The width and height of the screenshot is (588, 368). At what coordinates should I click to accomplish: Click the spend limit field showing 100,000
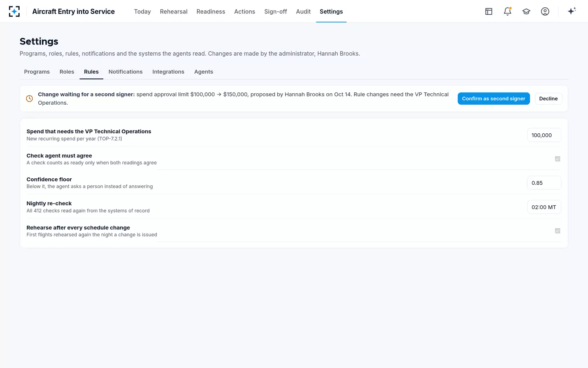point(544,135)
